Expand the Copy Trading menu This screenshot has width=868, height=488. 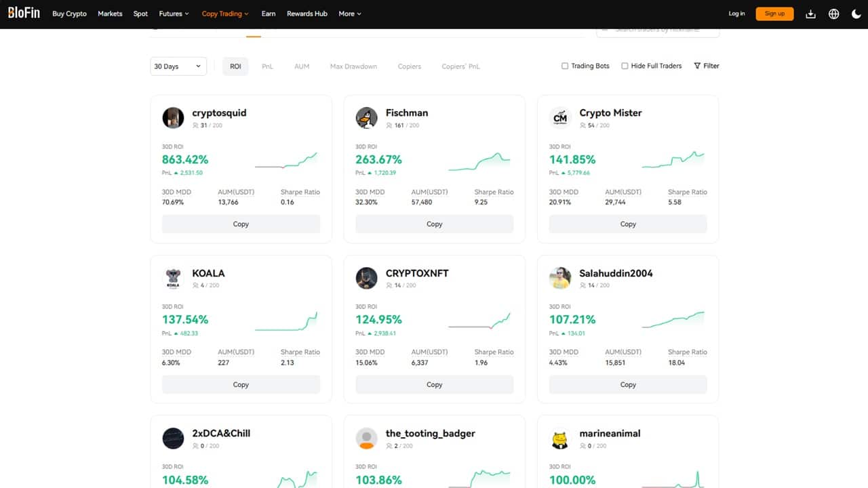(x=225, y=14)
